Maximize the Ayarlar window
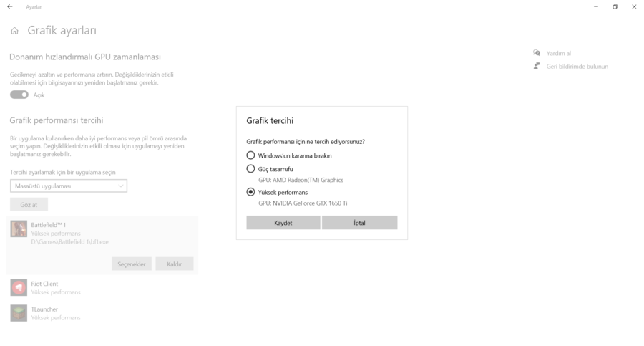This screenshot has height=346, width=644. tap(615, 6)
